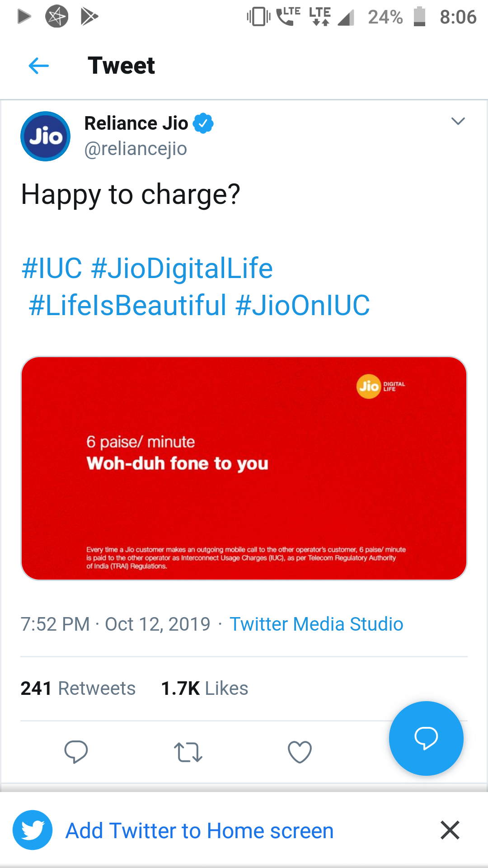488x868 pixels.
Task: View the 241 Retweets list
Action: pyautogui.click(x=78, y=689)
